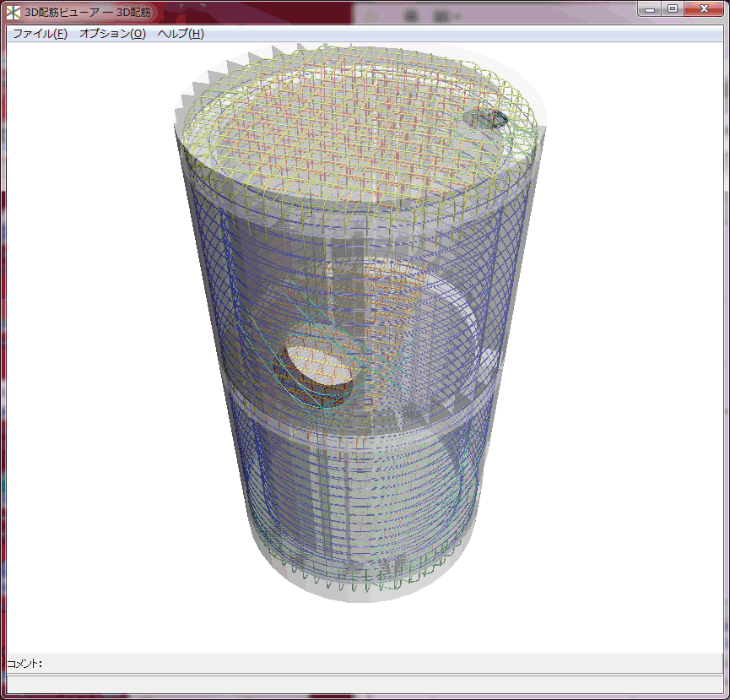Click the 3D配筋ビューア app icon in title bar
The height and width of the screenshot is (700, 730).
(14, 12)
